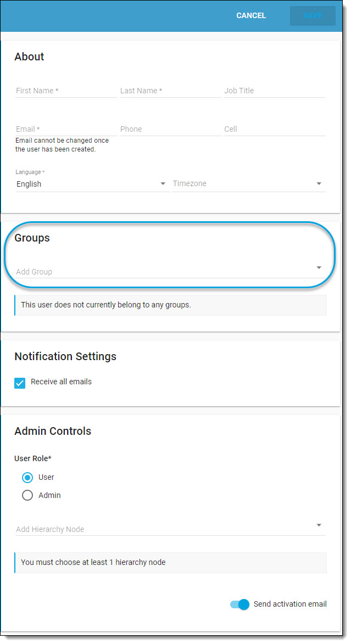Click the Cell input field
351x644 pixels.
[x=275, y=129]
